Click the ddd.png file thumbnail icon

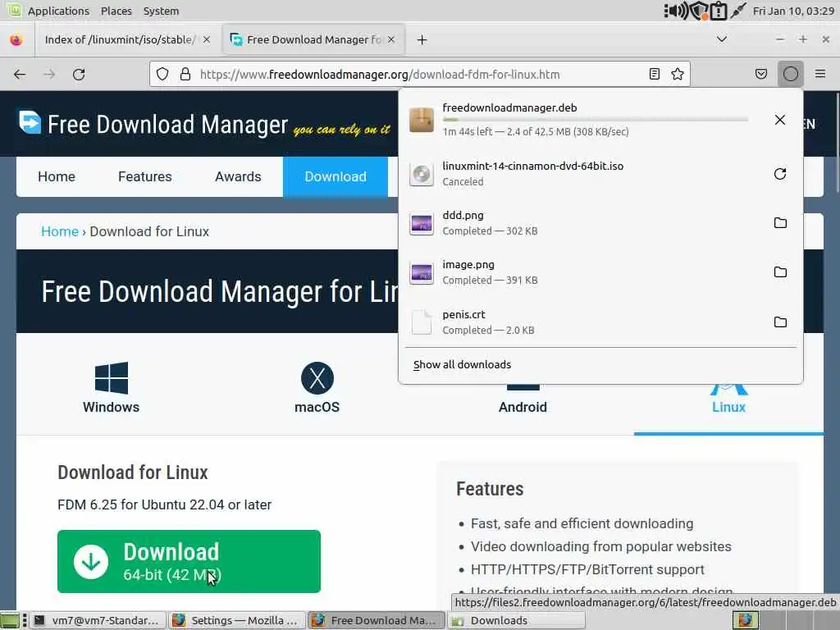click(x=422, y=223)
